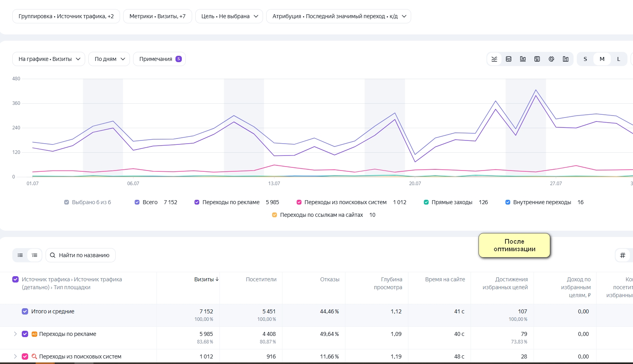Uncheck 'Переходы по рекламе' legend checkbox
The image size is (633, 364).
tap(197, 202)
